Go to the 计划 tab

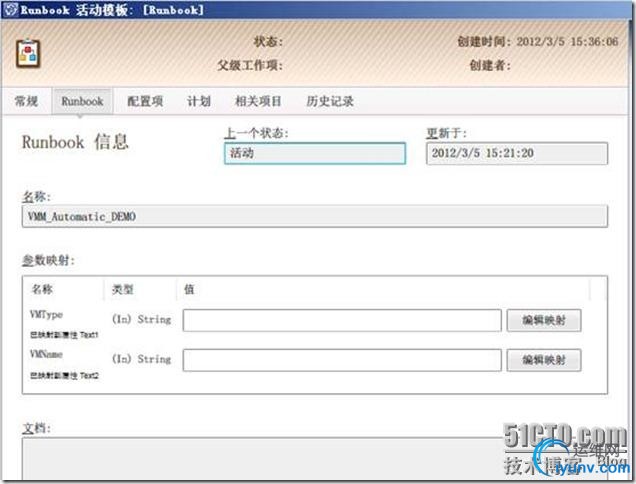199,101
